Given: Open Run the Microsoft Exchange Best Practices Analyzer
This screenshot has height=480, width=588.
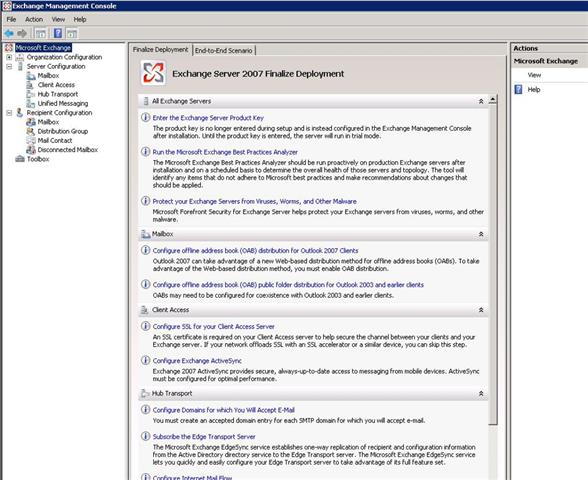Looking at the screenshot, I should coord(225,152).
